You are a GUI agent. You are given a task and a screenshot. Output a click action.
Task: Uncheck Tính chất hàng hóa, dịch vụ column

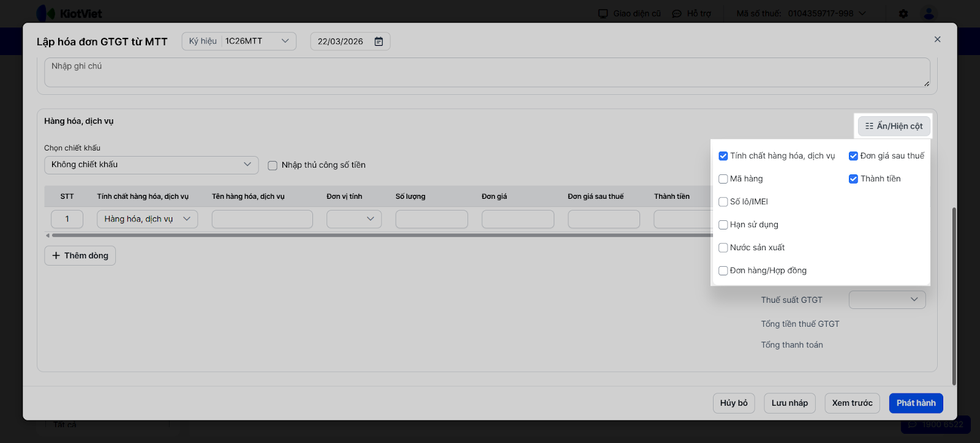[x=723, y=156]
